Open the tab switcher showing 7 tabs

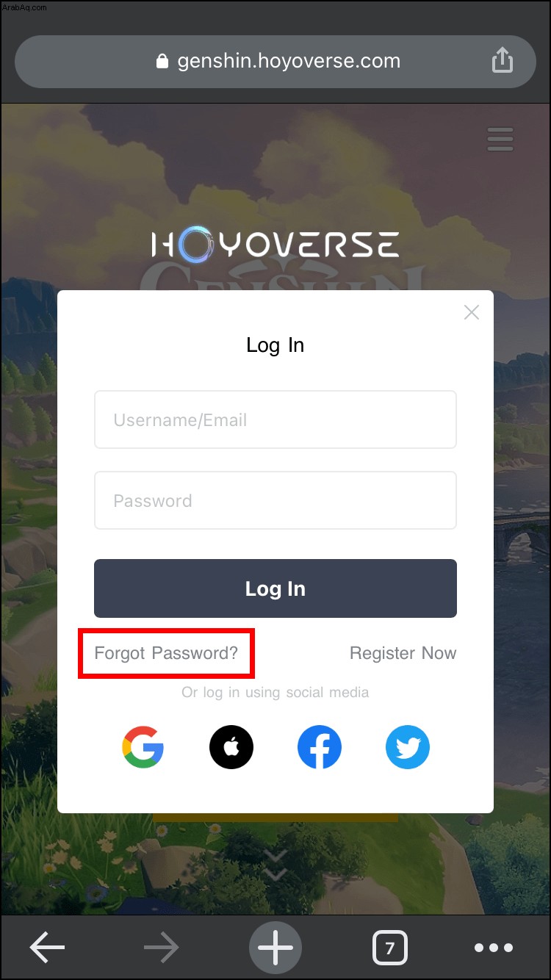pyautogui.click(x=390, y=948)
